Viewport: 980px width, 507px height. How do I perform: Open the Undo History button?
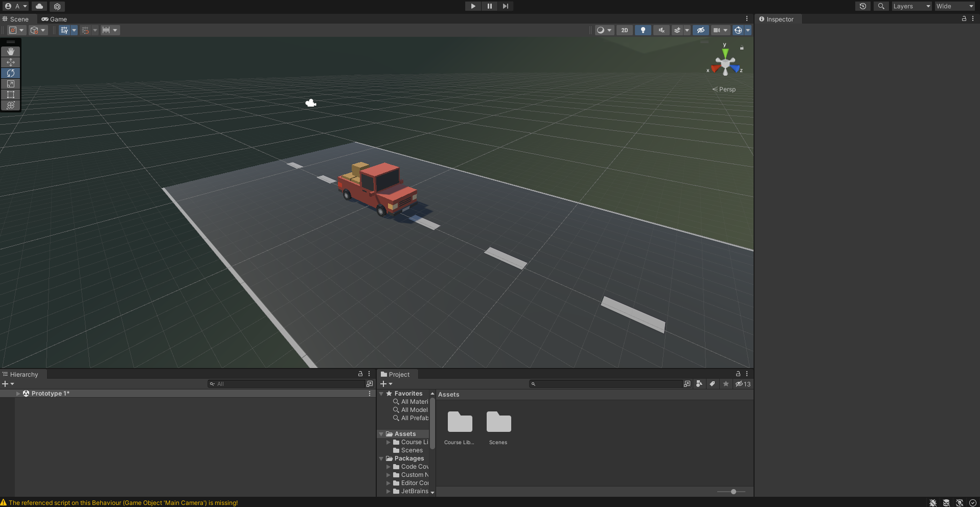point(863,6)
